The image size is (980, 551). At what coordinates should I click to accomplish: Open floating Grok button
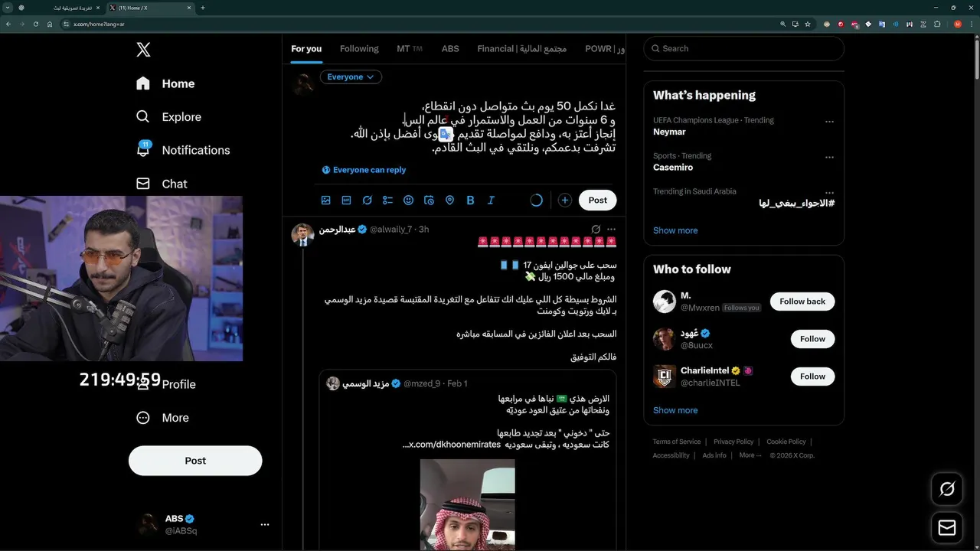pyautogui.click(x=947, y=489)
